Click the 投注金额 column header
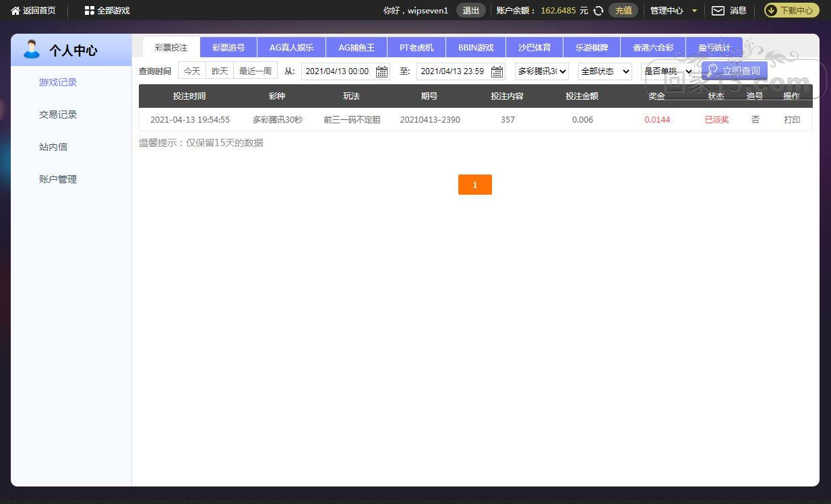This screenshot has width=831, height=504. (582, 96)
